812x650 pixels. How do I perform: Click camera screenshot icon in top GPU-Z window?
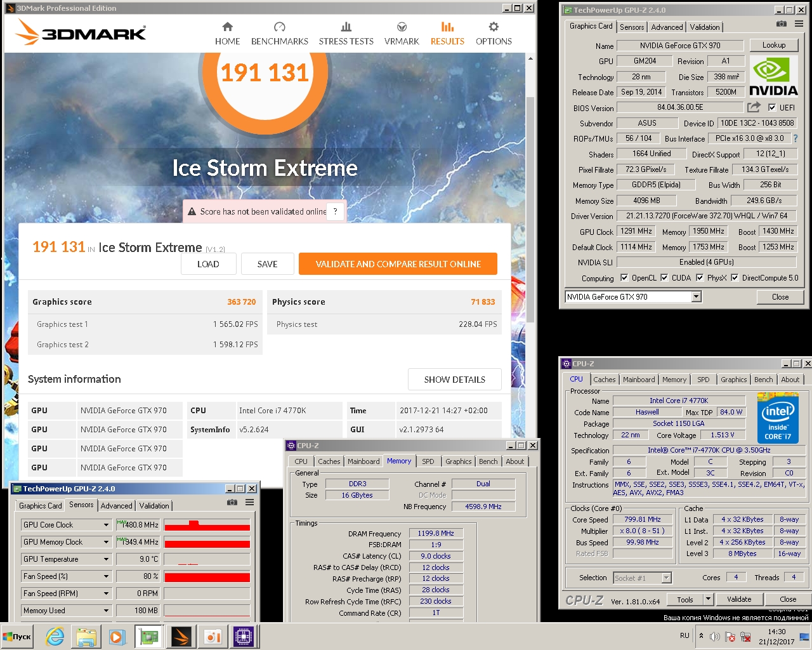[782, 24]
